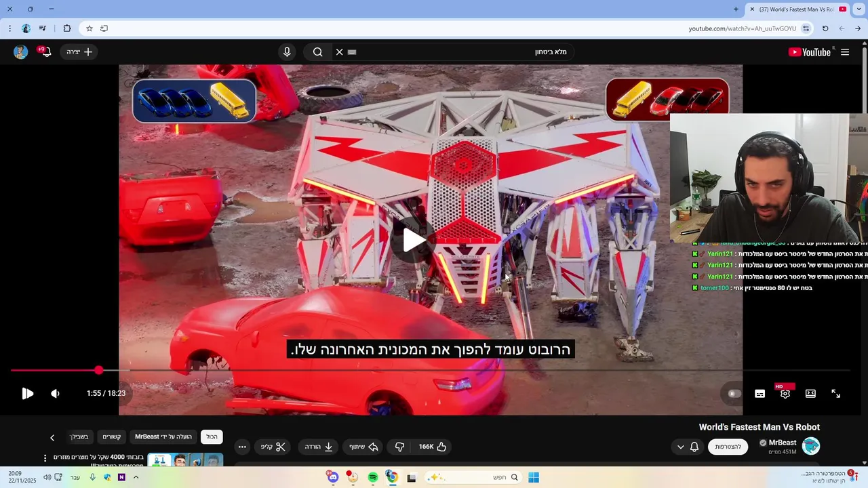
Task: Open system volume speaker tray icon
Action: [47, 477]
